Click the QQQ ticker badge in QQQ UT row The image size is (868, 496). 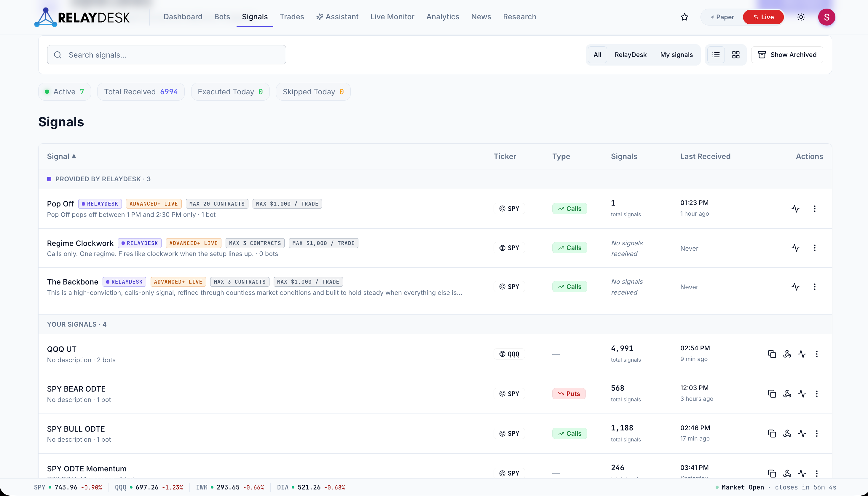point(509,354)
